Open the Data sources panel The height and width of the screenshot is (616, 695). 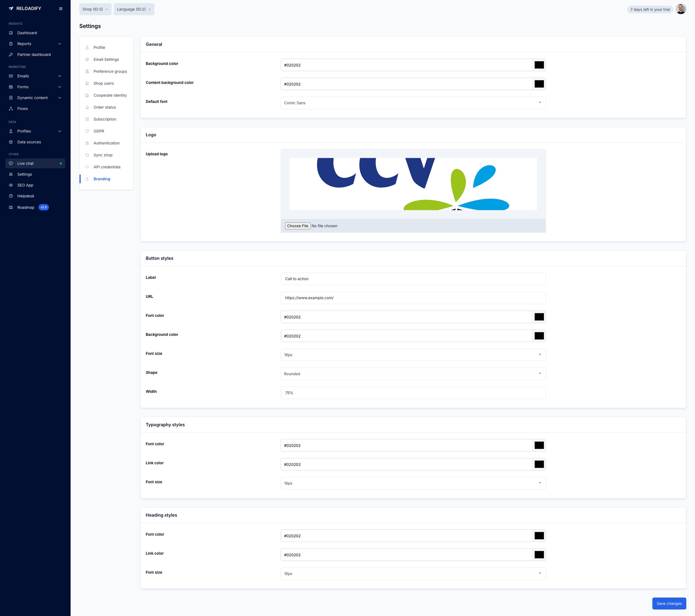(29, 142)
